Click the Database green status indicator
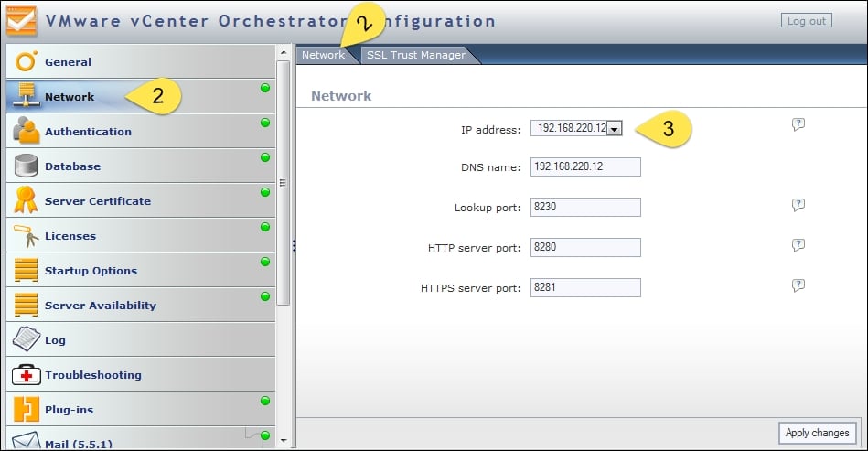The width and height of the screenshot is (868, 451). point(265,157)
